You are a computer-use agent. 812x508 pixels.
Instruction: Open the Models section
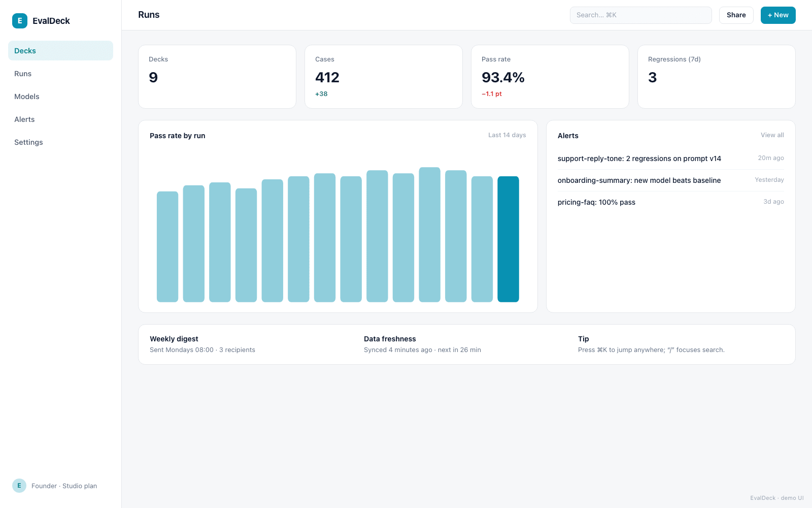click(60, 97)
